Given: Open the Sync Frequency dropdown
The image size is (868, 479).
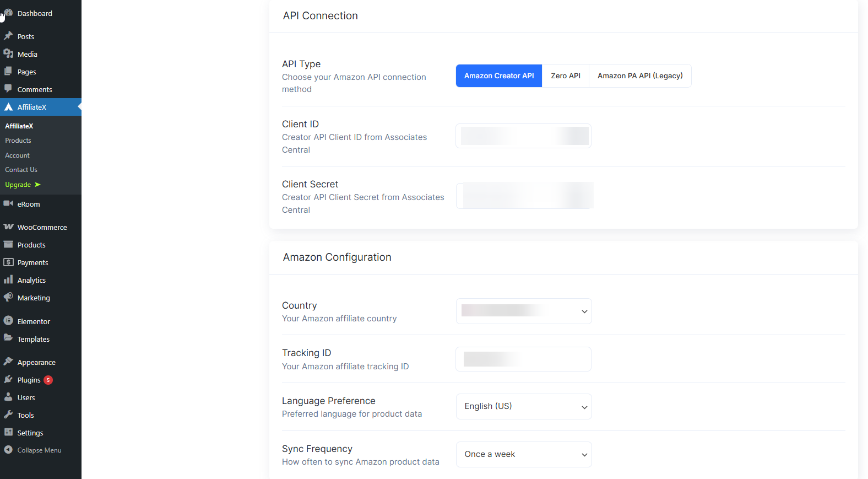Looking at the screenshot, I should coord(523,455).
